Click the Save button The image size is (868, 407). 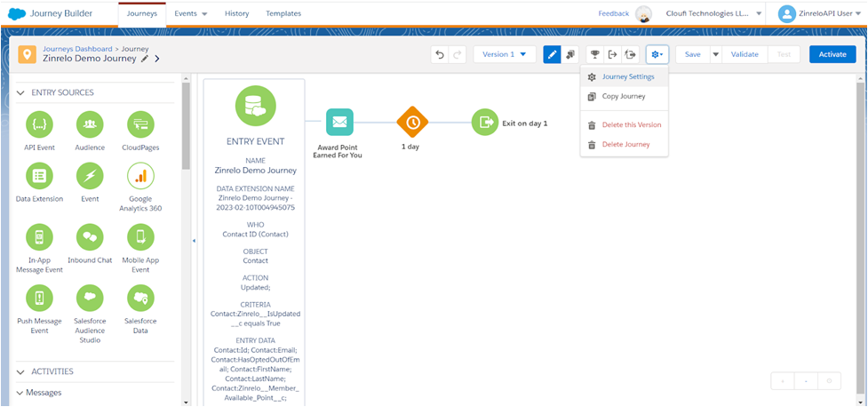coord(692,54)
